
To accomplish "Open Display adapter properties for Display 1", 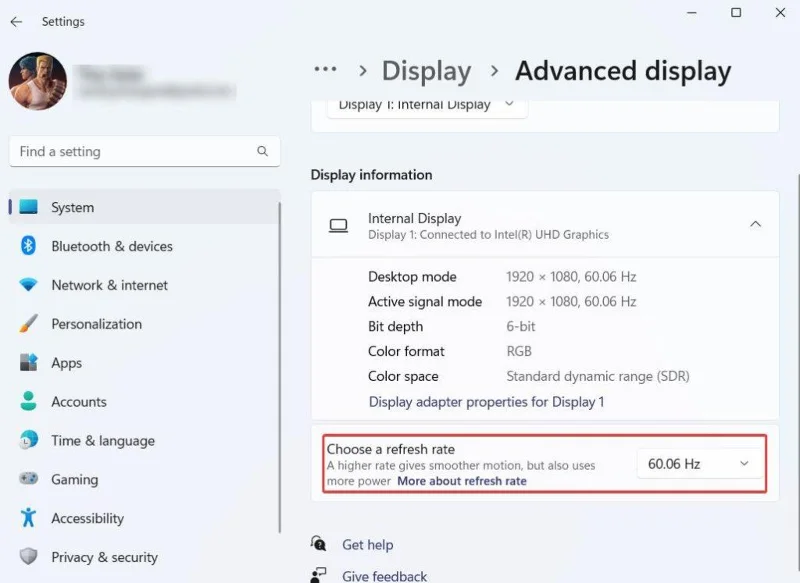I will point(487,401).
